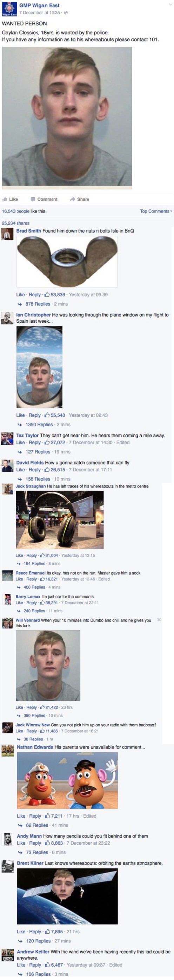Open Ian Christopher's profile avatar

click(x=7, y=318)
